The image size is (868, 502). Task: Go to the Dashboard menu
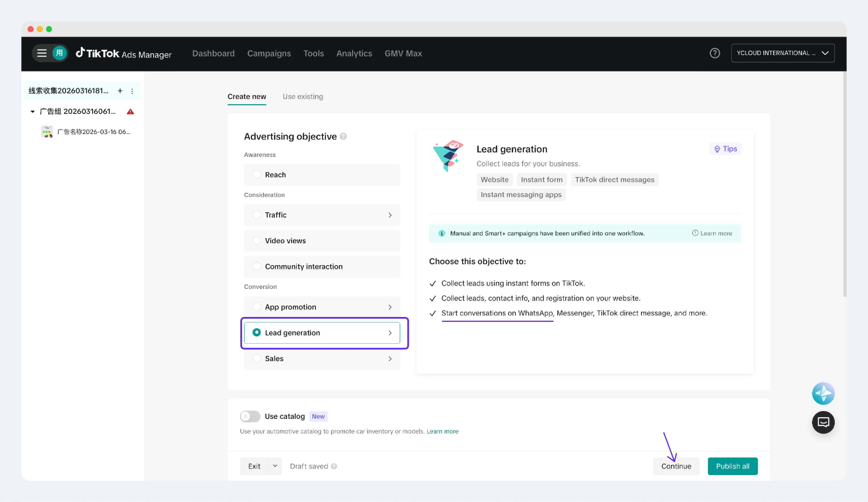213,53
